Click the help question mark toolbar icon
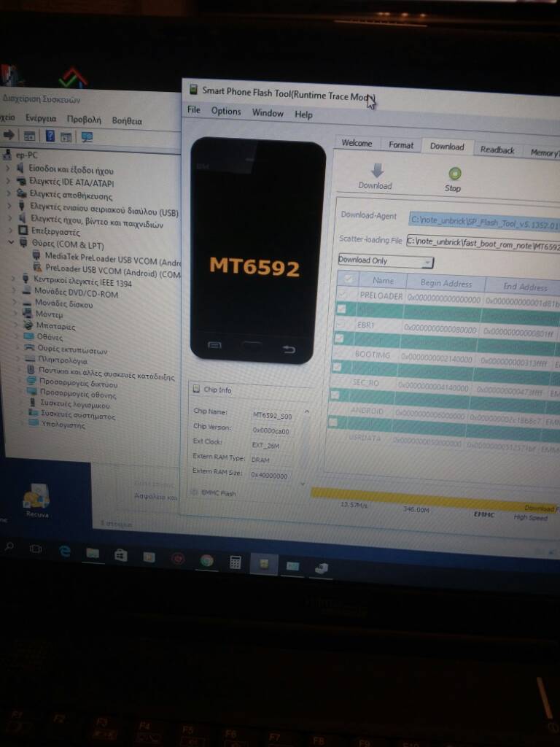Viewport: 560px width, 747px height. point(50,136)
